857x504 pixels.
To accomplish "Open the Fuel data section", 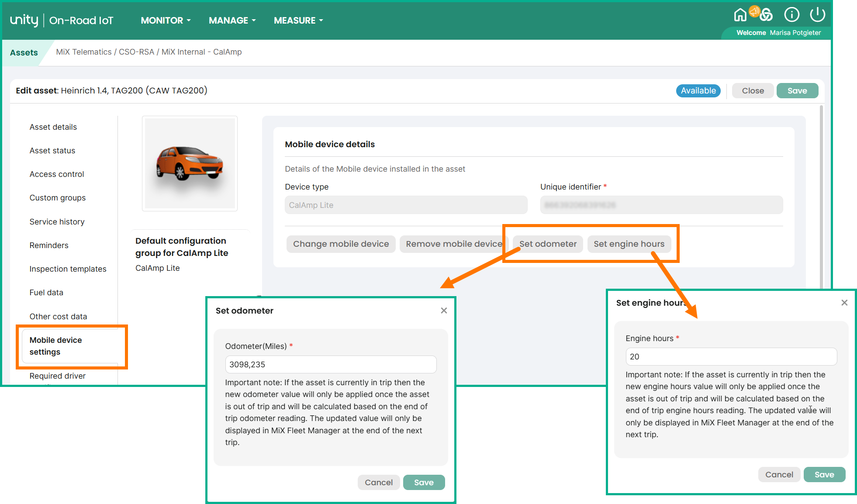I will tap(46, 293).
